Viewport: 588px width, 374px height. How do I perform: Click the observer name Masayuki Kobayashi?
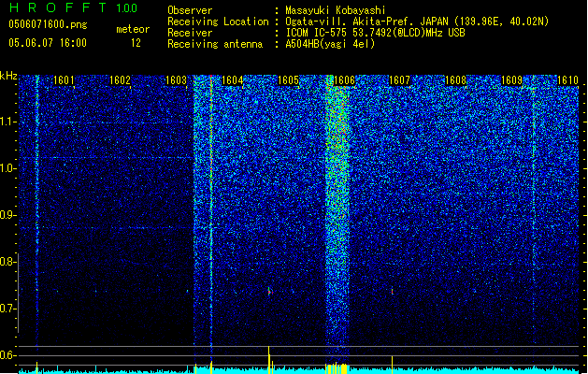coord(336,10)
